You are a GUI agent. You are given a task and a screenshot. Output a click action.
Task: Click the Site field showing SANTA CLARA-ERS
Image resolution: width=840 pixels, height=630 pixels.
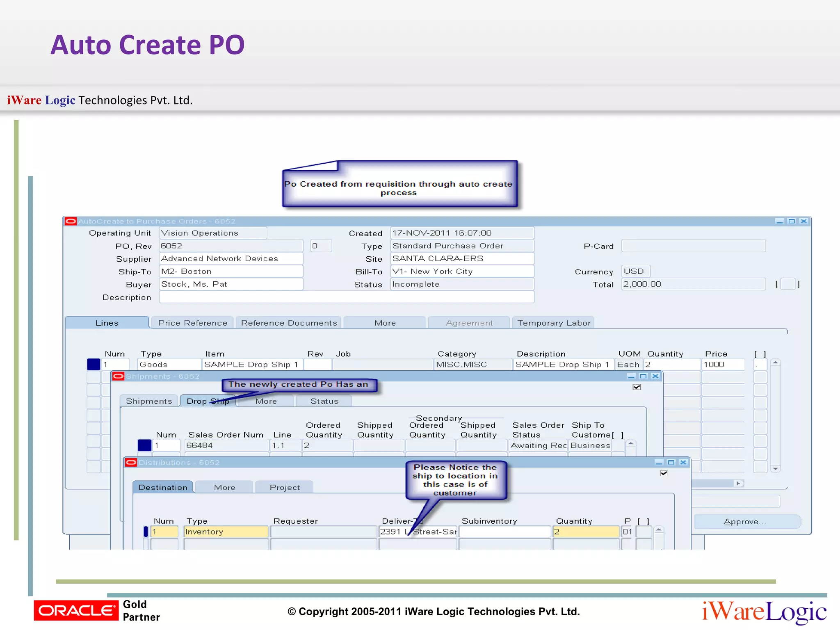[462, 258]
